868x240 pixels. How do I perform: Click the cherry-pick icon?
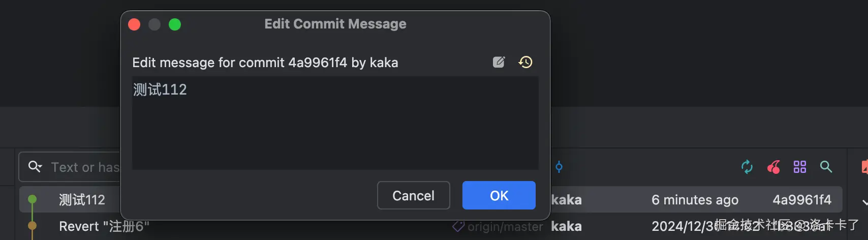point(773,167)
